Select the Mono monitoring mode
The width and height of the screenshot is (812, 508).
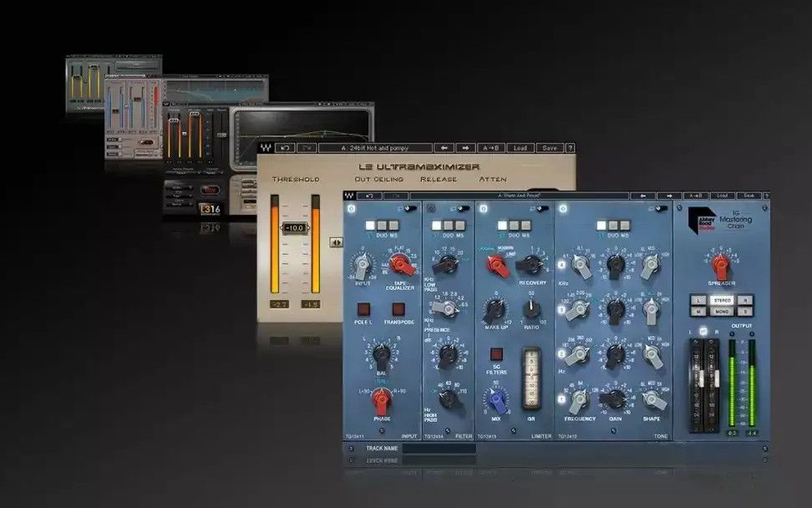click(721, 311)
